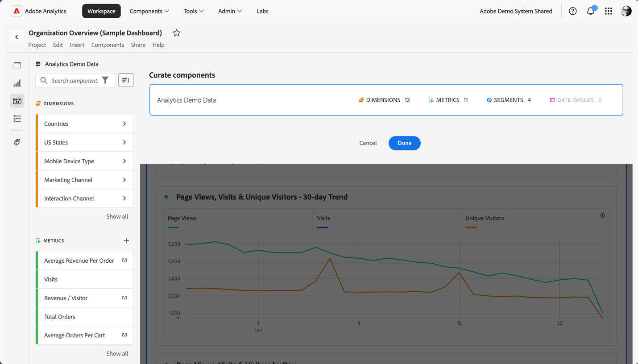The image size is (638, 364).
Task: Favorite the project with star icon
Action: click(177, 33)
